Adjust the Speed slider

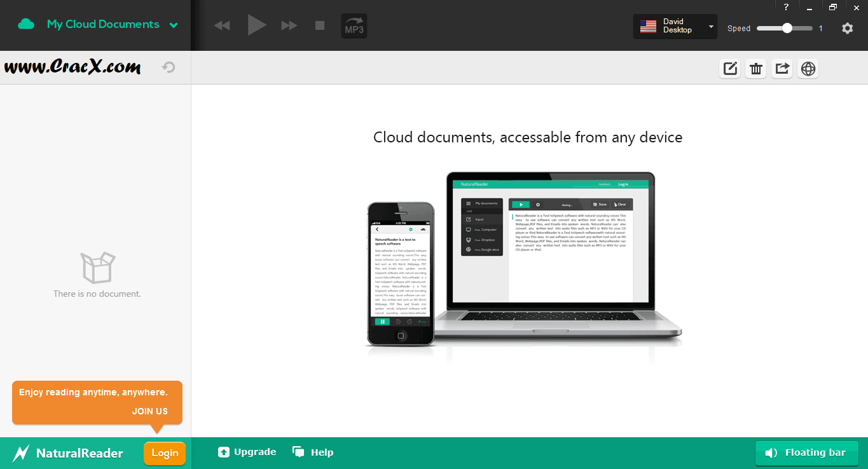[x=785, y=28]
